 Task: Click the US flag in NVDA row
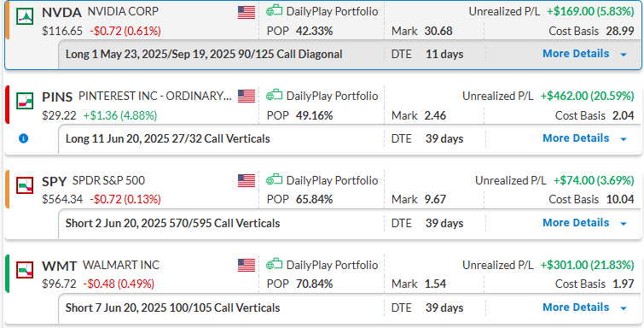pyautogui.click(x=247, y=12)
